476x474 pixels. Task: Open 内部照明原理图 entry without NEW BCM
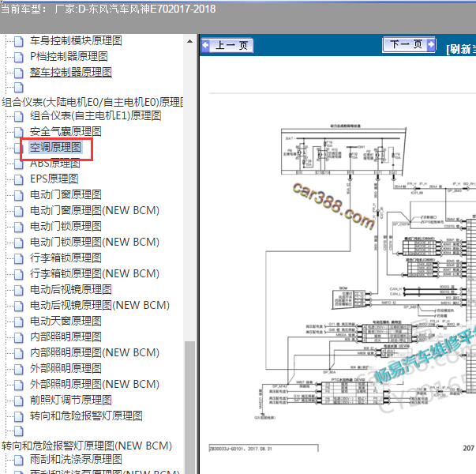click(66, 337)
